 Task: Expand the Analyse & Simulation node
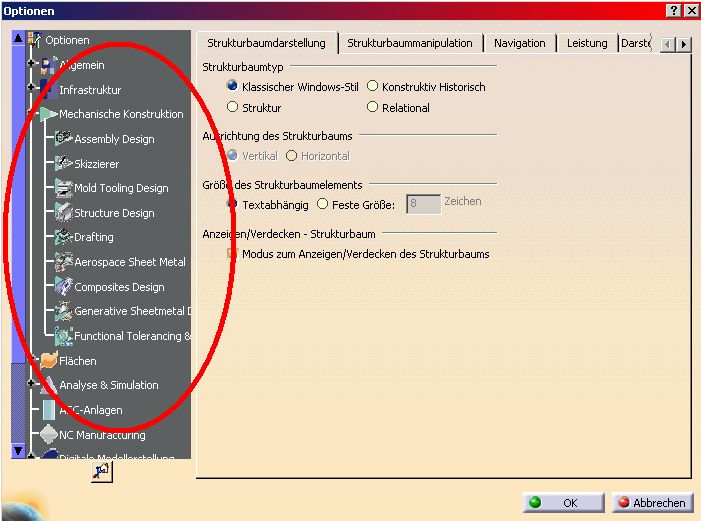point(31,383)
